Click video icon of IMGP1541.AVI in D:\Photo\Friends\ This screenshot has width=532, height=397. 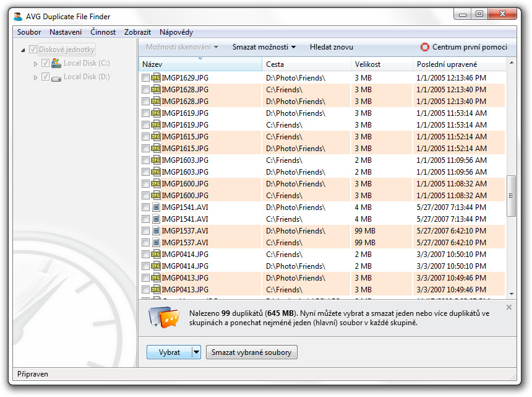click(x=156, y=207)
